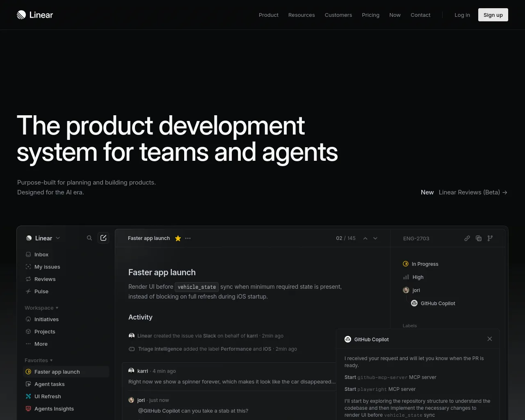Open the three-dot menu beside Faster app launch
The width and height of the screenshot is (525, 420).
[188, 238]
